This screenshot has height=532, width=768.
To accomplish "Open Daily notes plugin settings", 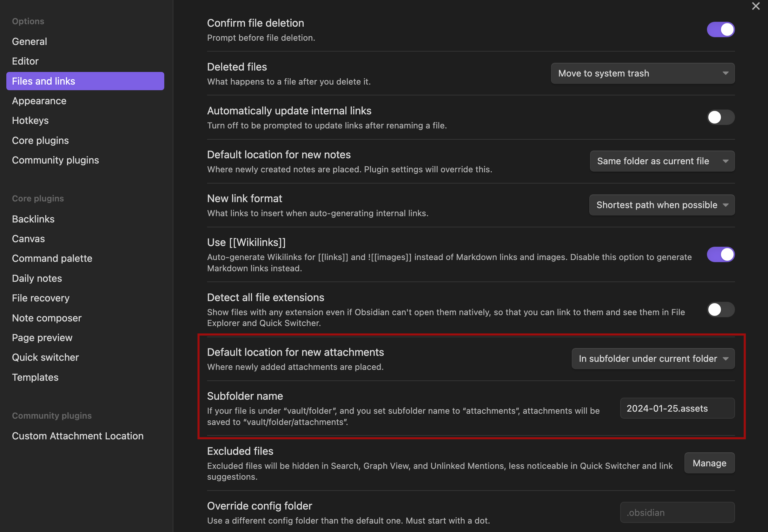I will [37, 278].
